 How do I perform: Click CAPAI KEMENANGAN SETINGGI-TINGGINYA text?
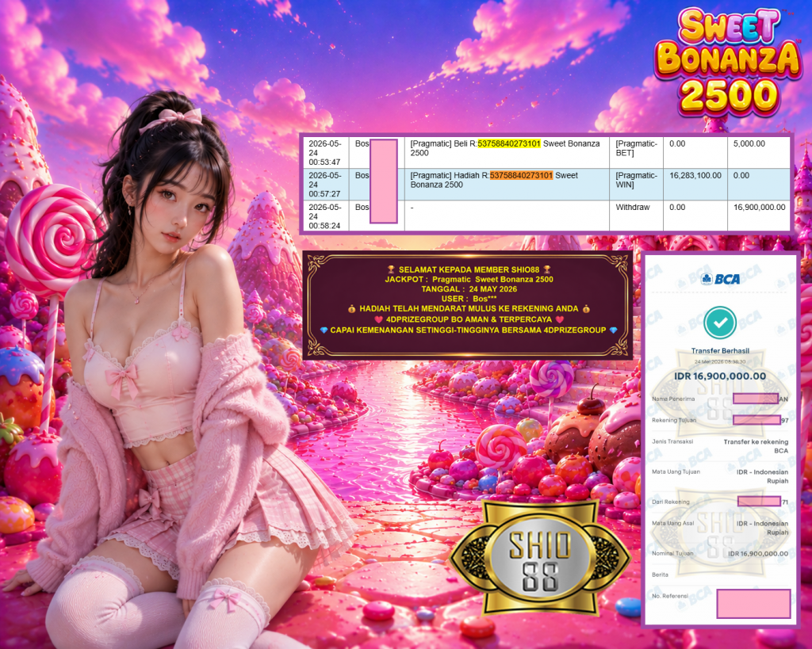pos(468,330)
